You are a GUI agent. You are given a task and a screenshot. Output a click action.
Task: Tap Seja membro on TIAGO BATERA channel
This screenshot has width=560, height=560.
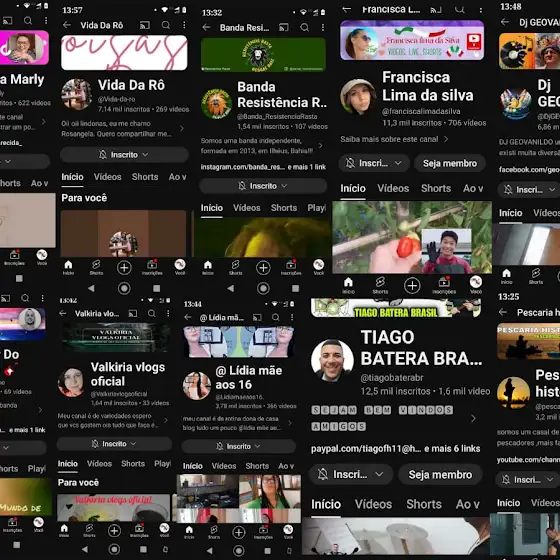point(440,475)
